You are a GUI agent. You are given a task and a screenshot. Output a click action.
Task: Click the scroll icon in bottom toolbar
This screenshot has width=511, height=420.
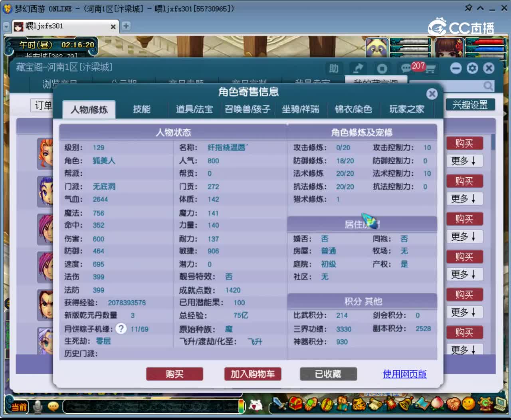coord(375,405)
